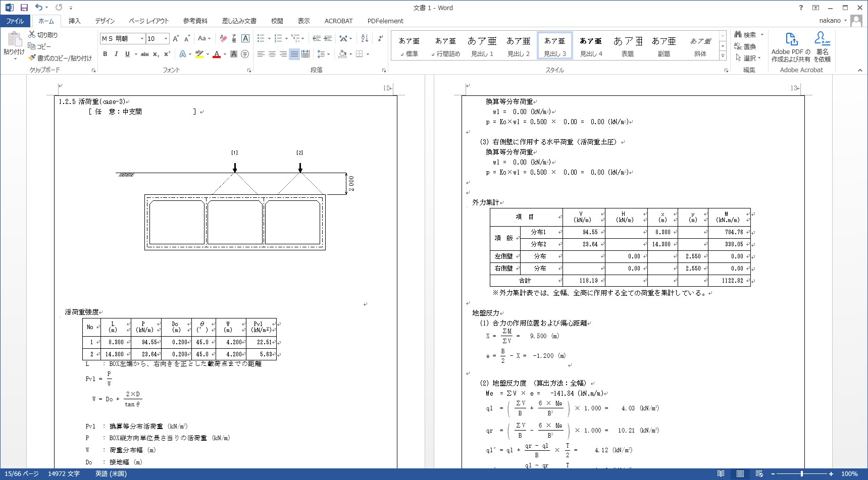Click the word count 14972 文字
This screenshot has height=480, width=868.
[64, 474]
